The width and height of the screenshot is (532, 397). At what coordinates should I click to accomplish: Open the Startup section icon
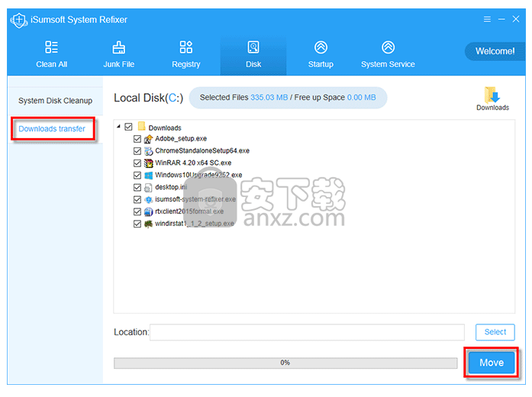pyautogui.click(x=321, y=47)
